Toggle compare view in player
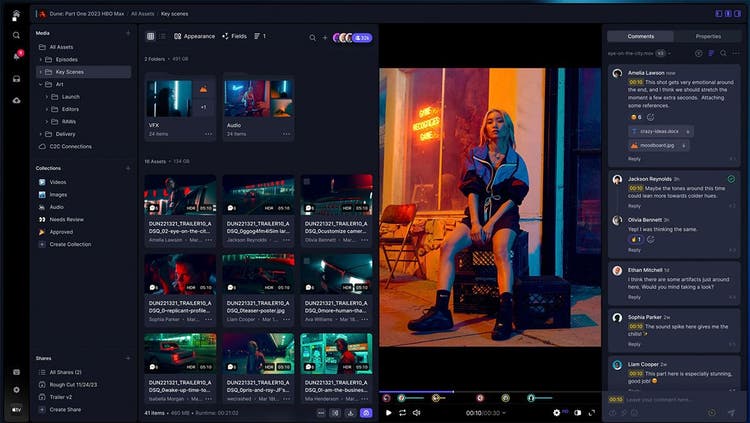750x423 pixels. [577, 412]
